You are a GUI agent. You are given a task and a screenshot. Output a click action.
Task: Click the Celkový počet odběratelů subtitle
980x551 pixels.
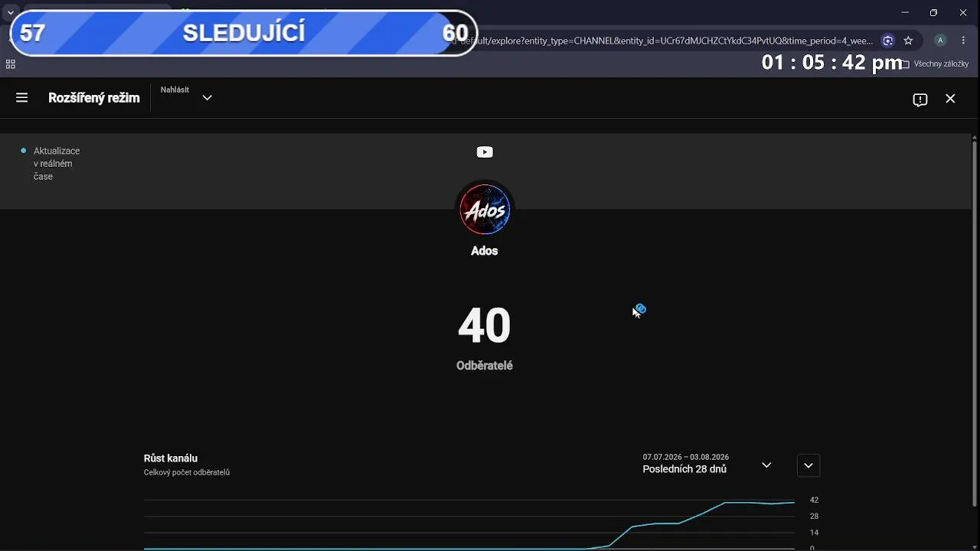[187, 473]
